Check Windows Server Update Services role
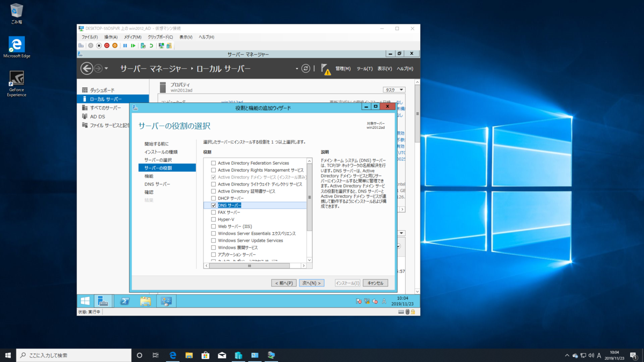This screenshot has height=362, width=644. (x=213, y=241)
